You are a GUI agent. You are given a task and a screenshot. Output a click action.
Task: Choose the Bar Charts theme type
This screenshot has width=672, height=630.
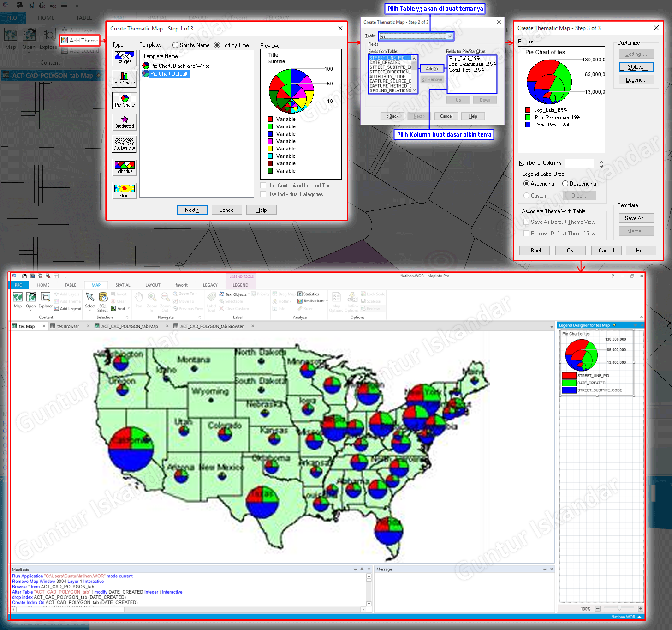[125, 78]
